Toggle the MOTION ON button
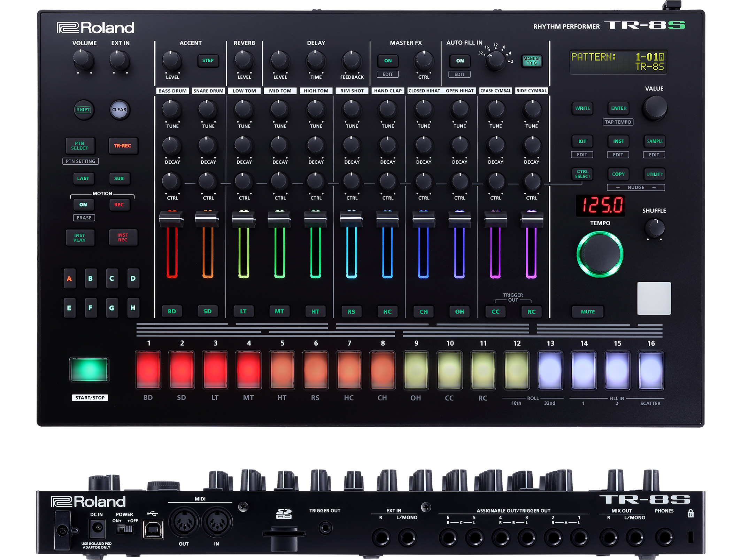Screen dimensions: 741x560 click(x=83, y=204)
